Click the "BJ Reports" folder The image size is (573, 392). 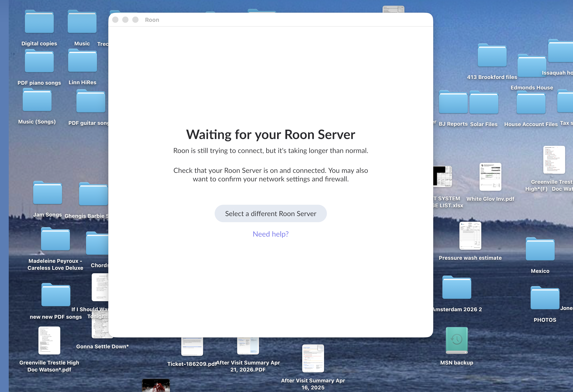pyautogui.click(x=453, y=102)
